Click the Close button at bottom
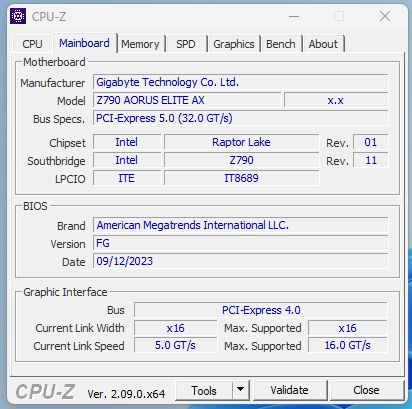412x409 pixels. pyautogui.click(x=366, y=390)
